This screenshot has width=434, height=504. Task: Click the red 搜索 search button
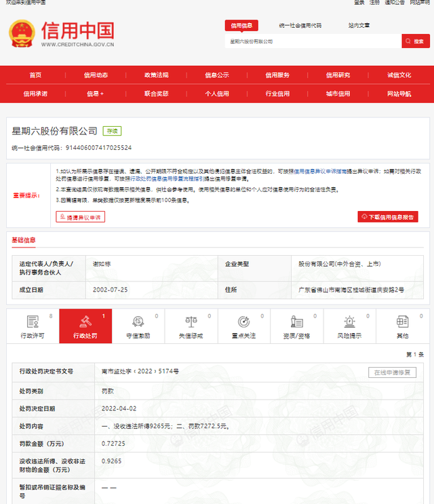coord(416,41)
